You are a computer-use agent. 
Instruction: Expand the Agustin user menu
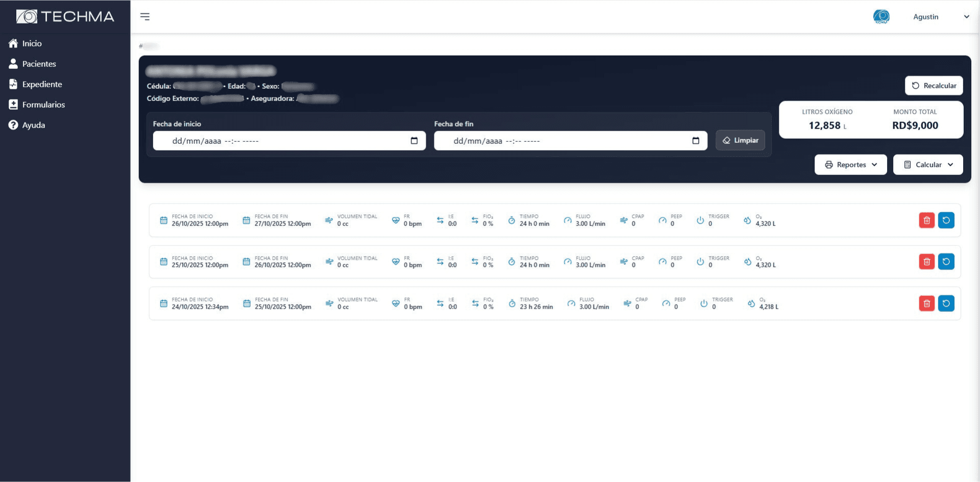tap(940, 17)
